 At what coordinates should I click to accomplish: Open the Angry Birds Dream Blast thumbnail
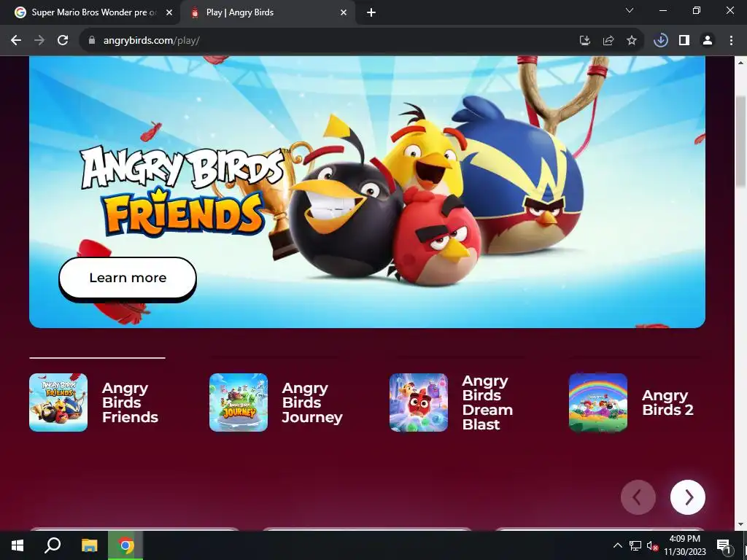click(418, 402)
